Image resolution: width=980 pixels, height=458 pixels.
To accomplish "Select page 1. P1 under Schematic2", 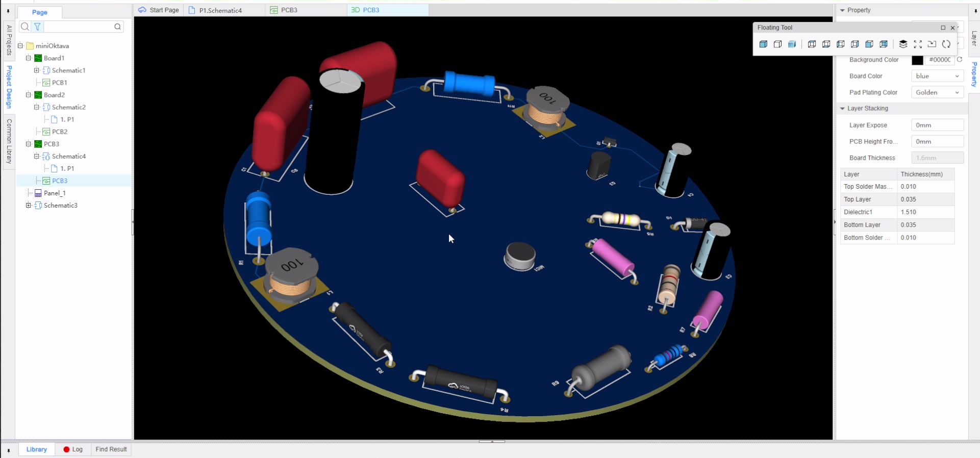I will tap(67, 119).
